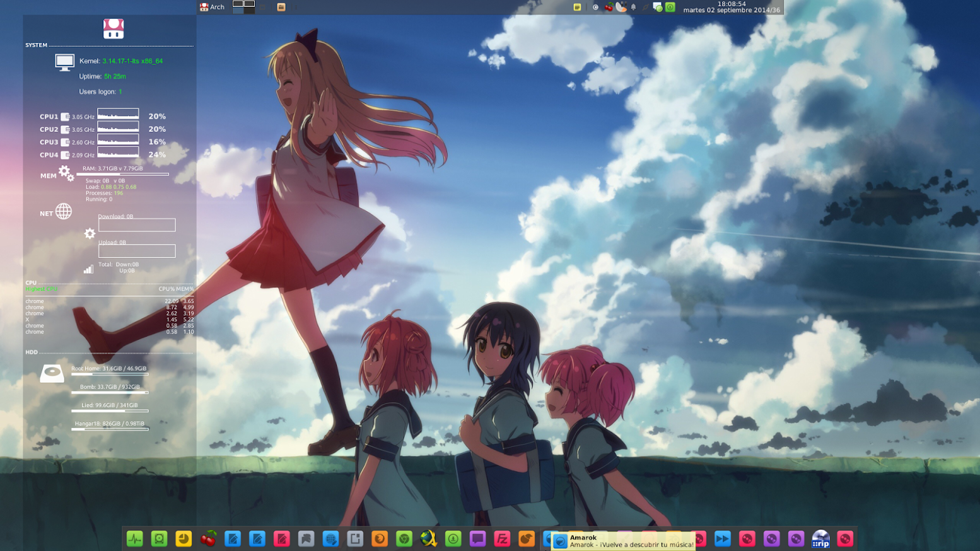The width and height of the screenshot is (980, 551).
Task: Launch the purple chat dock icon
Action: pos(477,538)
